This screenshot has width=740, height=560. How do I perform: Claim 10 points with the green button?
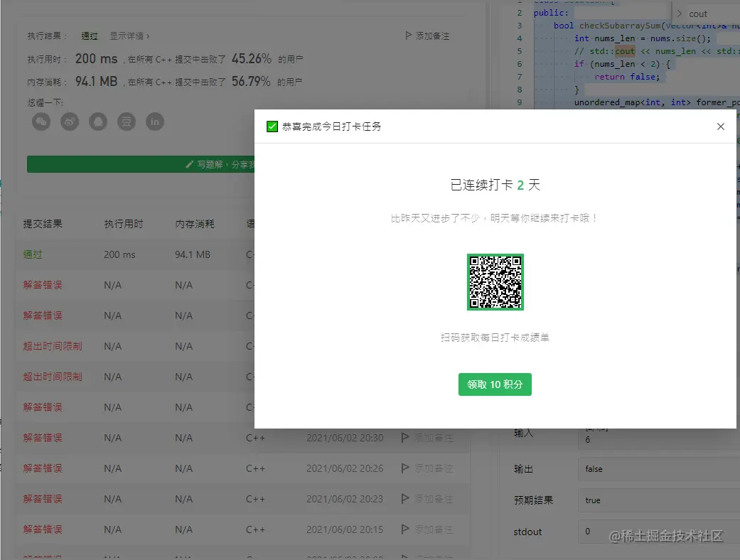pyautogui.click(x=495, y=384)
